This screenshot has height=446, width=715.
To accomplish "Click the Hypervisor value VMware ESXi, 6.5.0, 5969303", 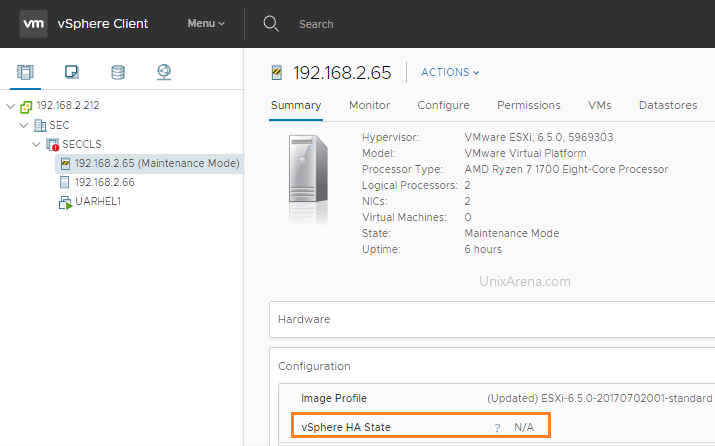I will 539,137.
